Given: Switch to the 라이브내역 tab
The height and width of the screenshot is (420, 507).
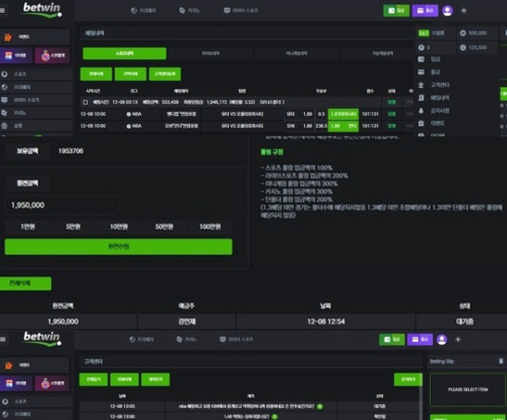Looking at the screenshot, I should point(210,53).
